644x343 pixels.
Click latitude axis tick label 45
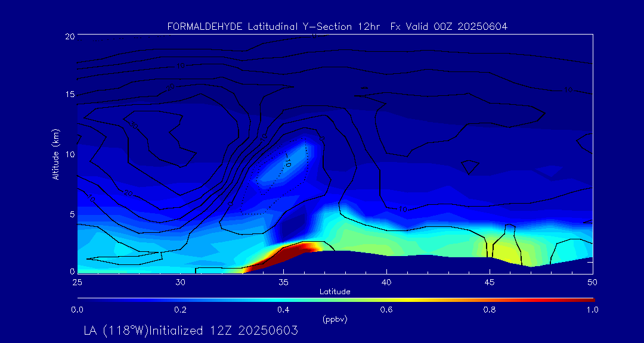490,282
